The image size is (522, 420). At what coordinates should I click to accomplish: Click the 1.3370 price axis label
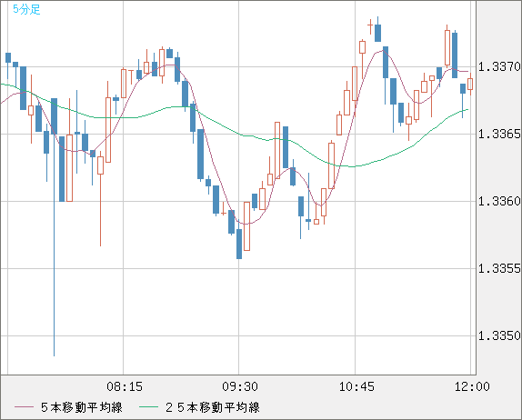pos(499,67)
